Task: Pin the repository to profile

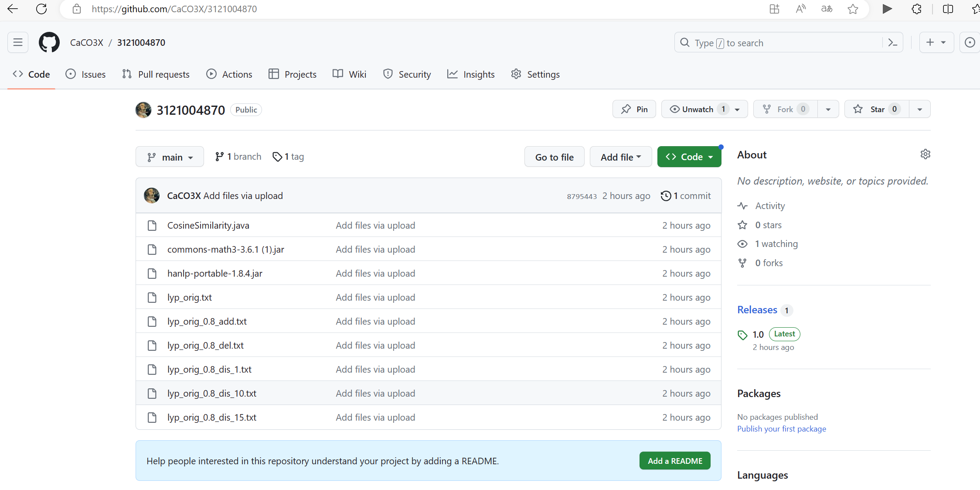Action: coord(634,109)
